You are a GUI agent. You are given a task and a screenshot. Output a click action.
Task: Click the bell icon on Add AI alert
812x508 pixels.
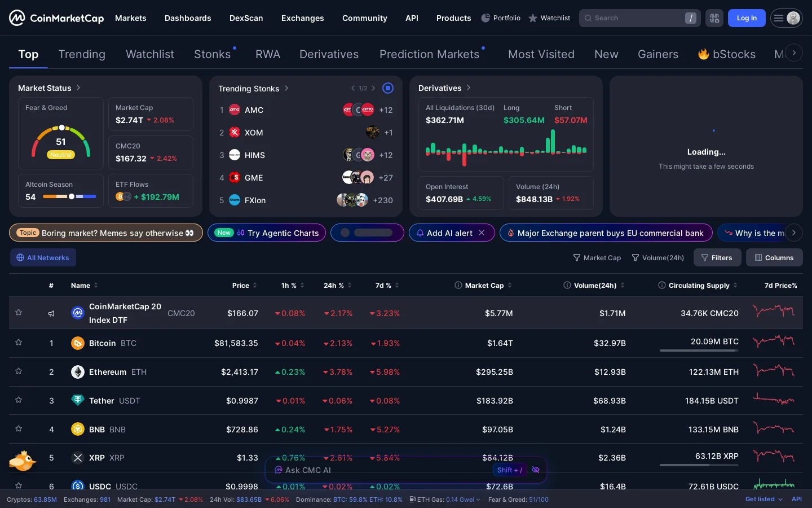(x=420, y=233)
